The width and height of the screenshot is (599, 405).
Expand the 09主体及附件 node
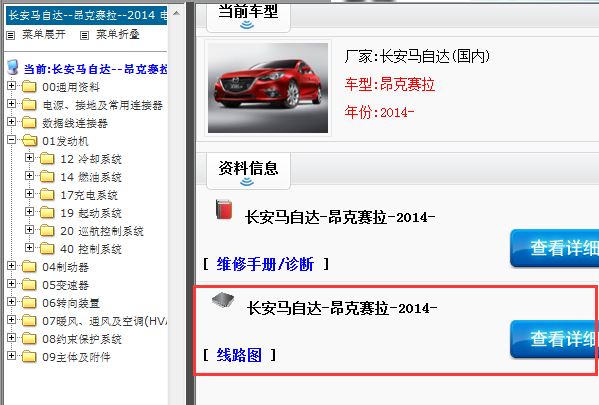pos(11,355)
